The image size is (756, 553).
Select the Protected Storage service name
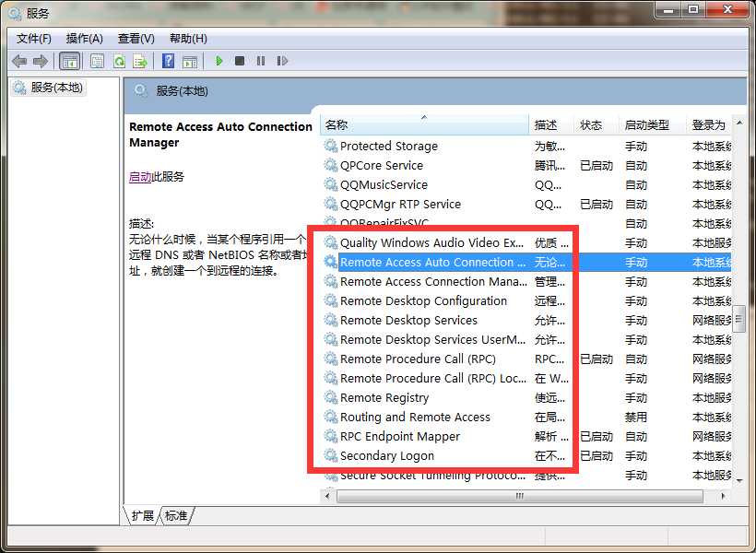coord(389,146)
